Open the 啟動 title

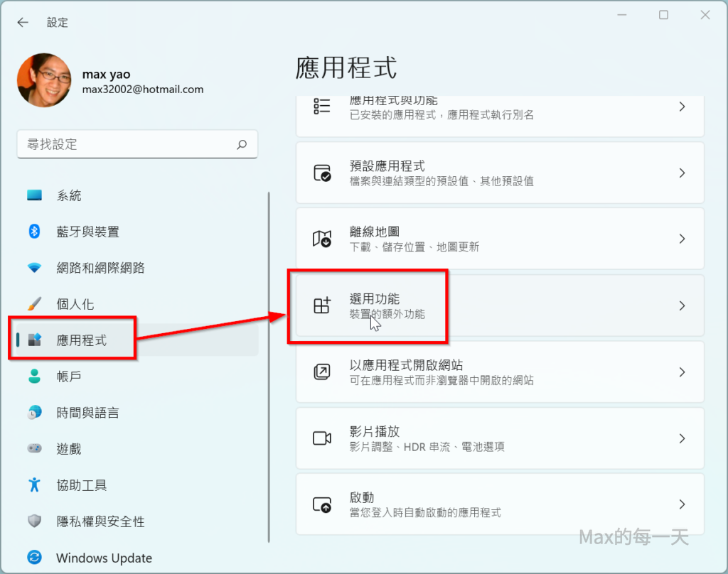pyautogui.click(x=362, y=497)
